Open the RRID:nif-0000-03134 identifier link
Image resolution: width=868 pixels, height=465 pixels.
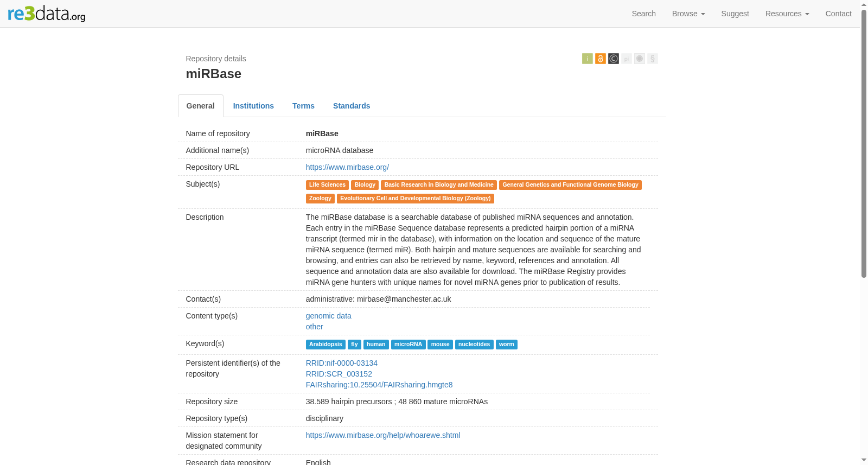pos(342,363)
